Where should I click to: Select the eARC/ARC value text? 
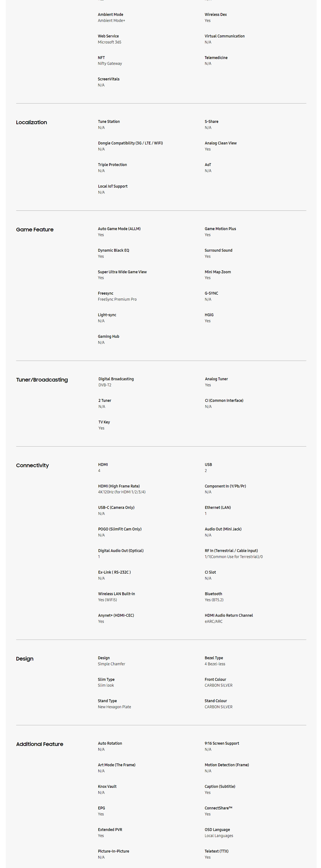tap(213, 621)
